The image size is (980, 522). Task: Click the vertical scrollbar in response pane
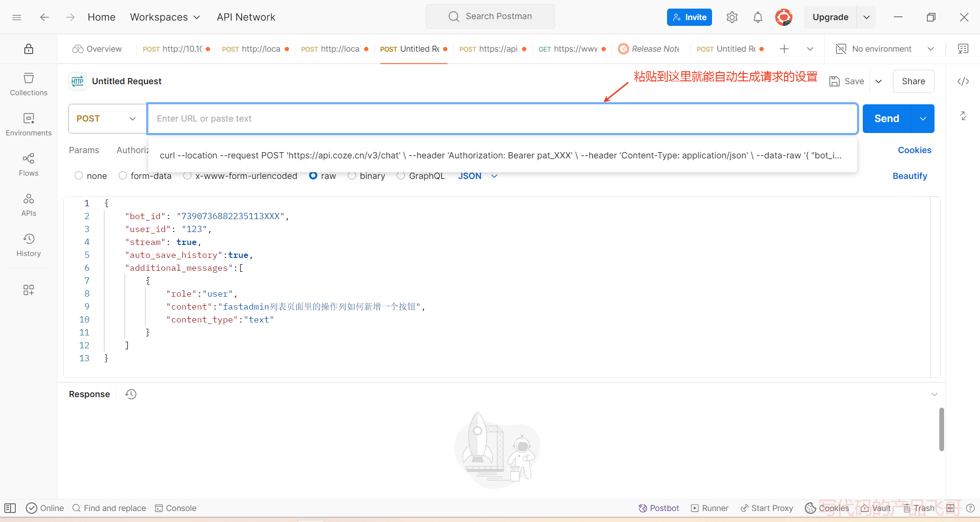coord(941,429)
